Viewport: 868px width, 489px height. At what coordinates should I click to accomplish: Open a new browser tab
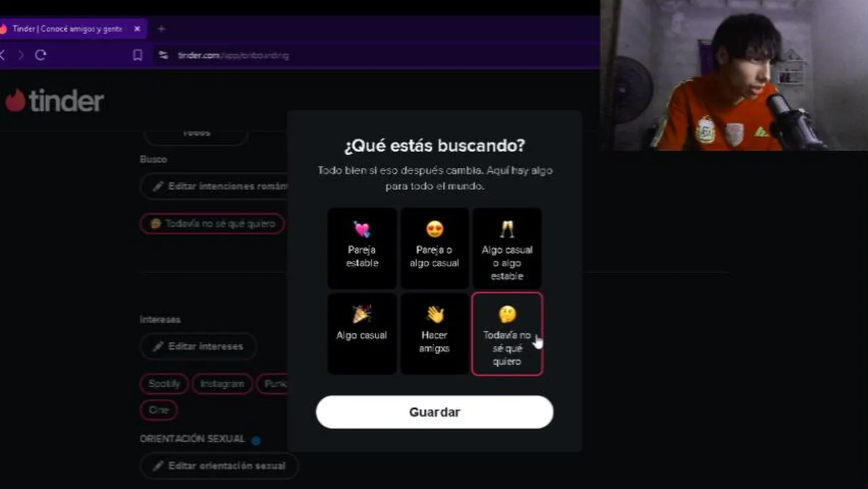click(161, 29)
